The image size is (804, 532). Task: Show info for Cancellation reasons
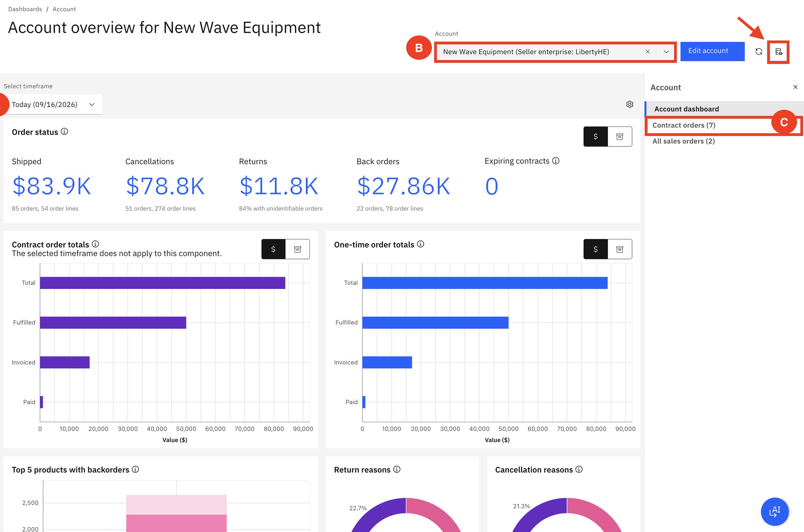click(x=579, y=469)
